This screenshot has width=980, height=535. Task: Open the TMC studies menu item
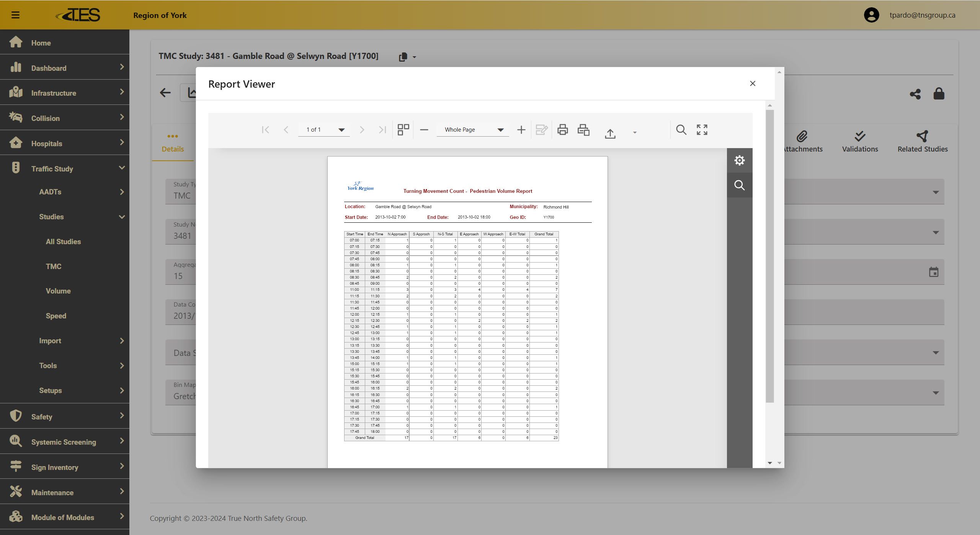click(x=54, y=266)
